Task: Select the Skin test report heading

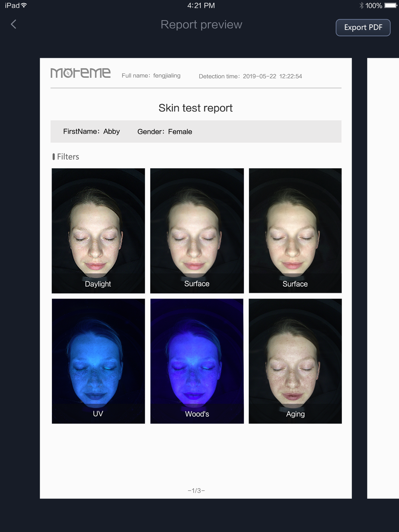Action: point(196,108)
